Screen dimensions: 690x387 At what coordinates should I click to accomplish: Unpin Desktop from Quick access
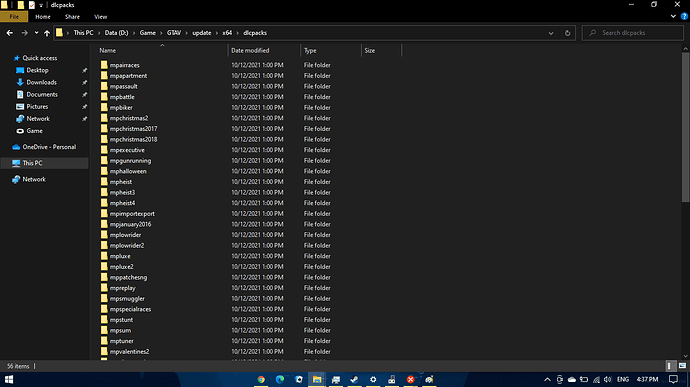(84, 70)
